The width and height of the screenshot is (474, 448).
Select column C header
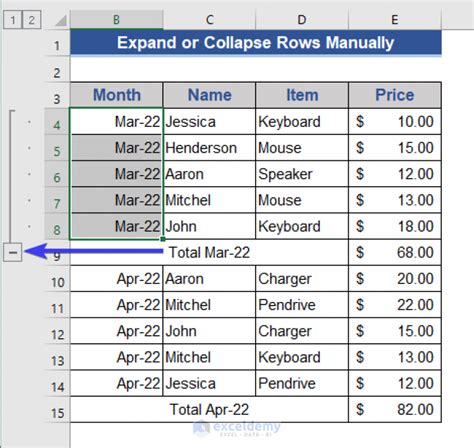[209, 20]
